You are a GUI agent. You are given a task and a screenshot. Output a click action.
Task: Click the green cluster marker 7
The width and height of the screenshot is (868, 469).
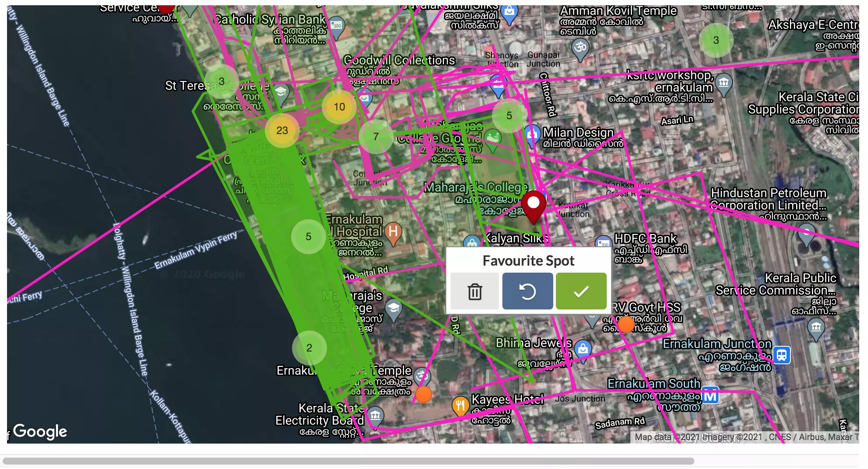(375, 137)
